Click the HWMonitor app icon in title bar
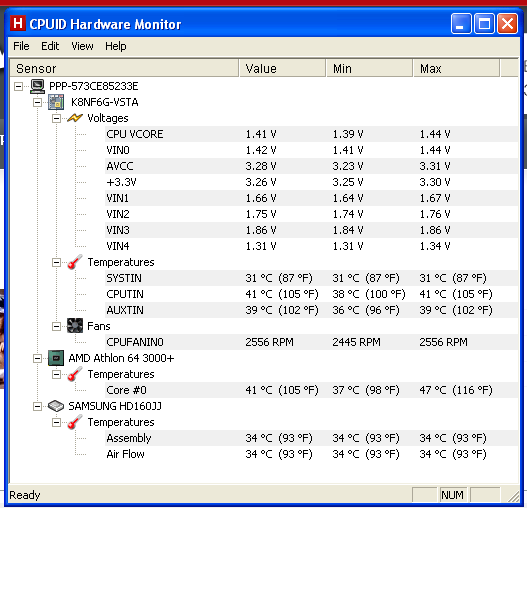The width and height of the screenshot is (527, 615). pos(18,24)
